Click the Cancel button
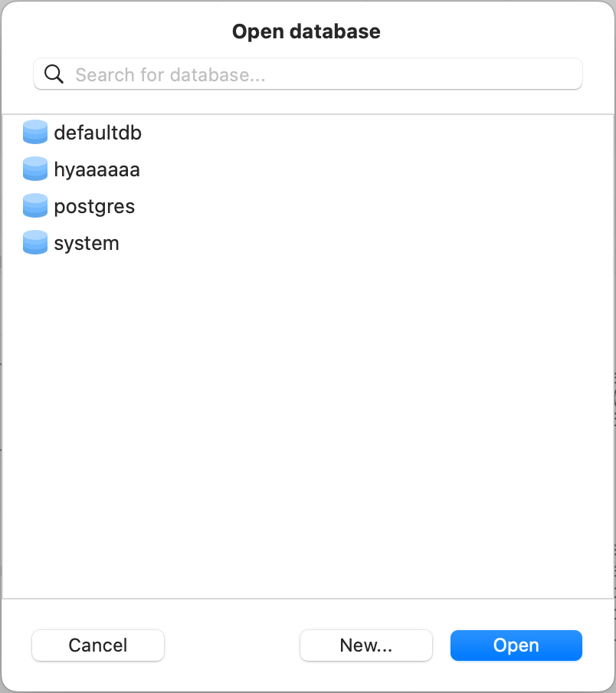 (97, 645)
